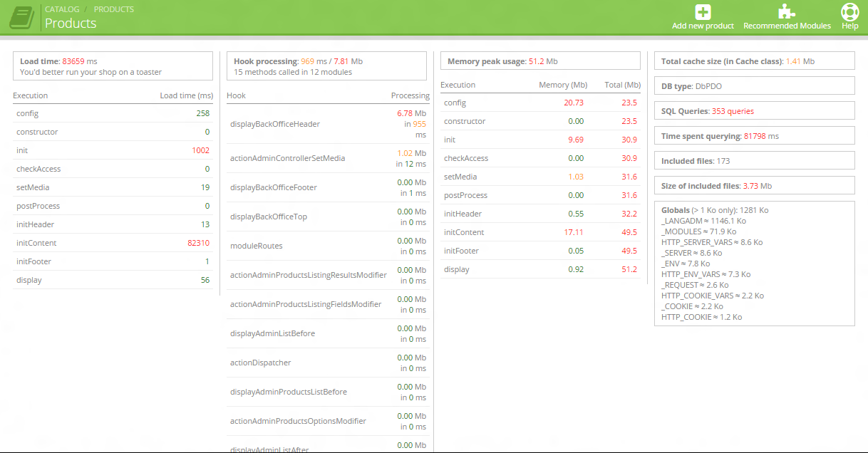Image resolution: width=868 pixels, height=453 pixels.
Task: Click config memory value 20.73
Action: 574,103
